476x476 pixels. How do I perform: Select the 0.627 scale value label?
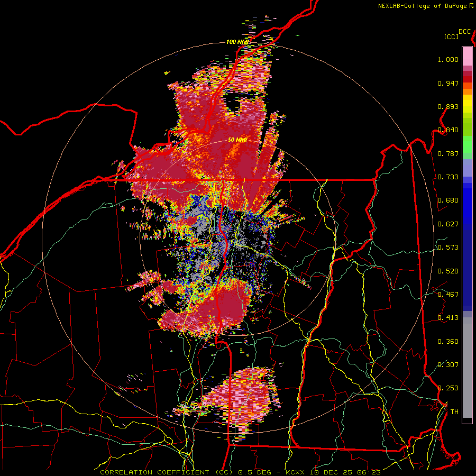[448, 224]
